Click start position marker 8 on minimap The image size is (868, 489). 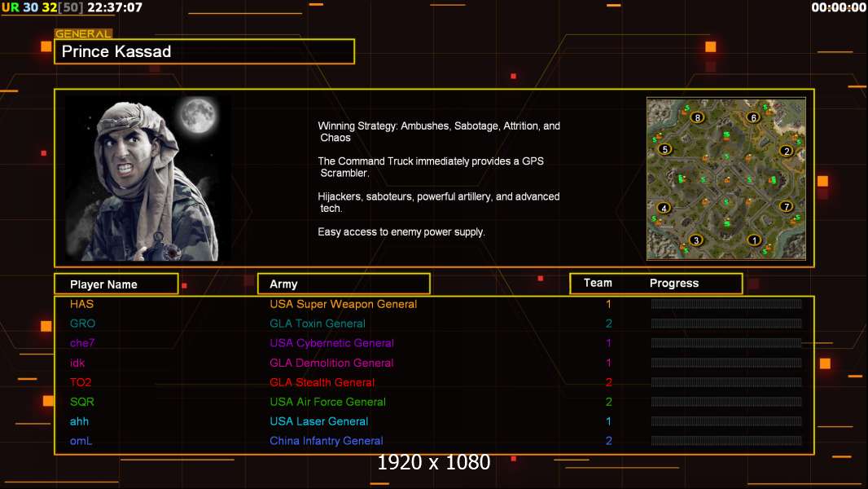[x=698, y=117]
